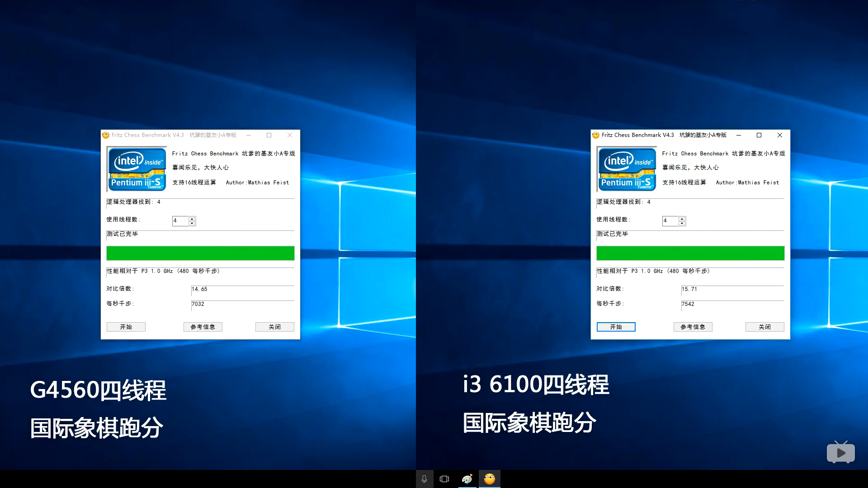Open Task View on taskbar
This screenshot has width=868, height=488.
444,479
